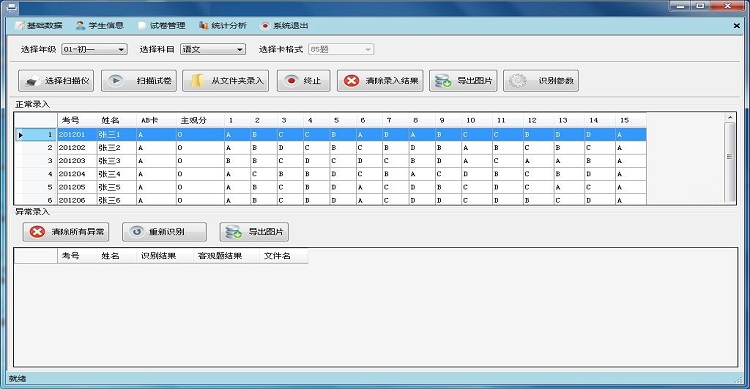Open the 统计分析 menu
This screenshot has width=750, height=389.
(x=223, y=26)
